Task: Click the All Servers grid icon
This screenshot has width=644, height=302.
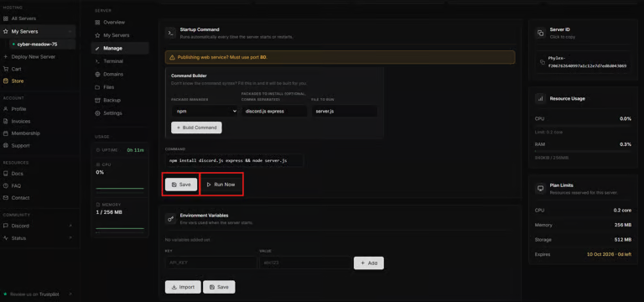Action: [x=5, y=18]
